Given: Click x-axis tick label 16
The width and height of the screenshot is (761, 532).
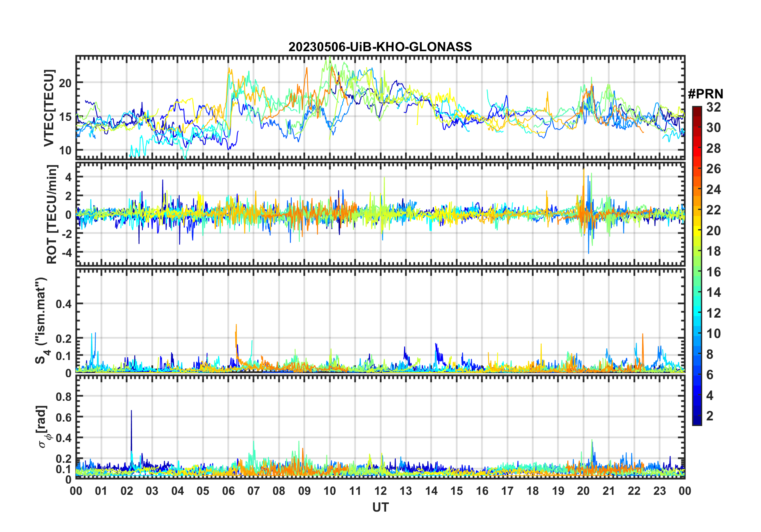Looking at the screenshot, I should tap(482, 491).
